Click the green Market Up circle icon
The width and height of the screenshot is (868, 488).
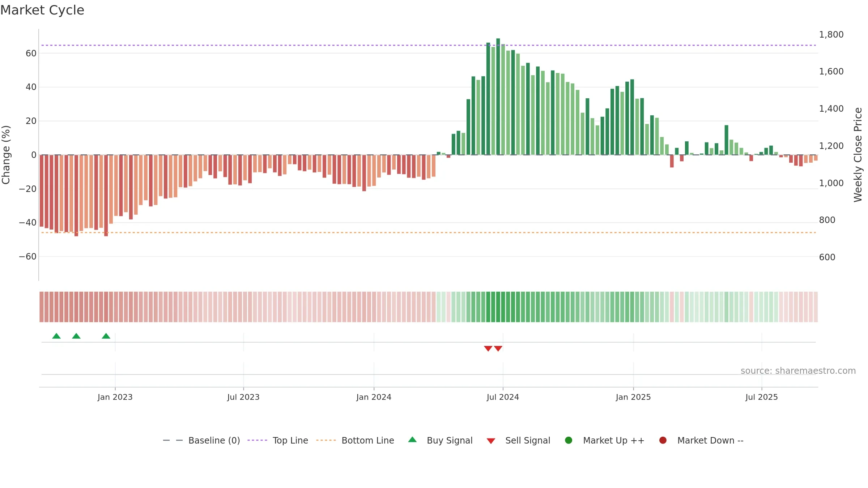coord(569,440)
